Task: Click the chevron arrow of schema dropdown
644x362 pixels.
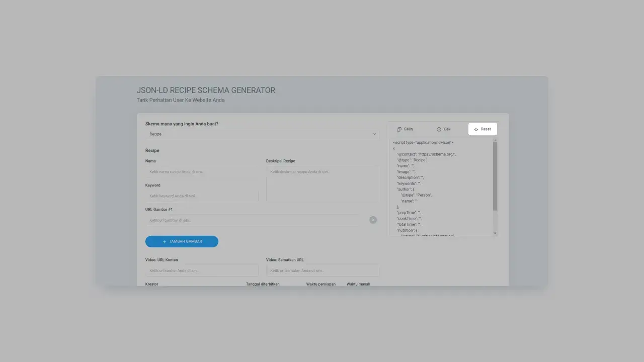Action: (374, 134)
